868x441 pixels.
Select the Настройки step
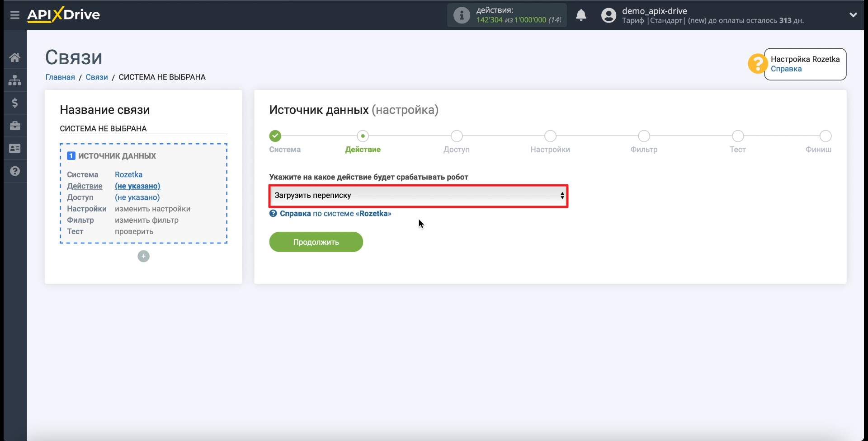[x=550, y=136]
